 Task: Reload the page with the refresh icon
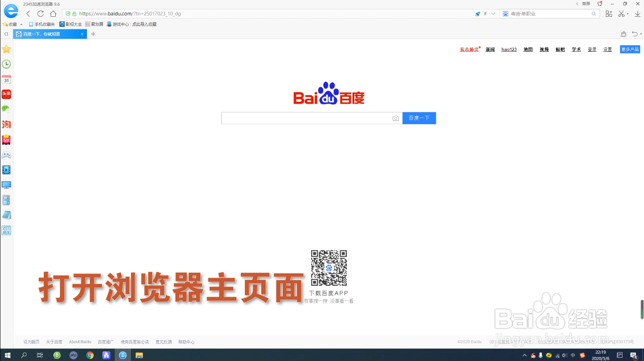click(x=40, y=13)
